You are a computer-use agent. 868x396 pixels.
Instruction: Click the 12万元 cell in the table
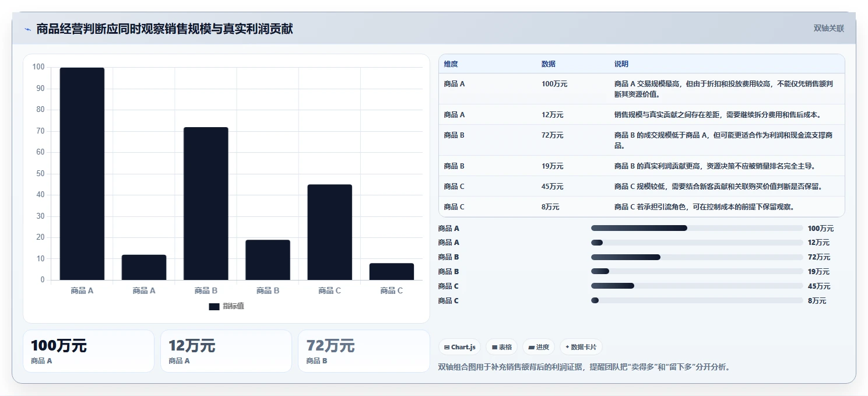tap(553, 115)
